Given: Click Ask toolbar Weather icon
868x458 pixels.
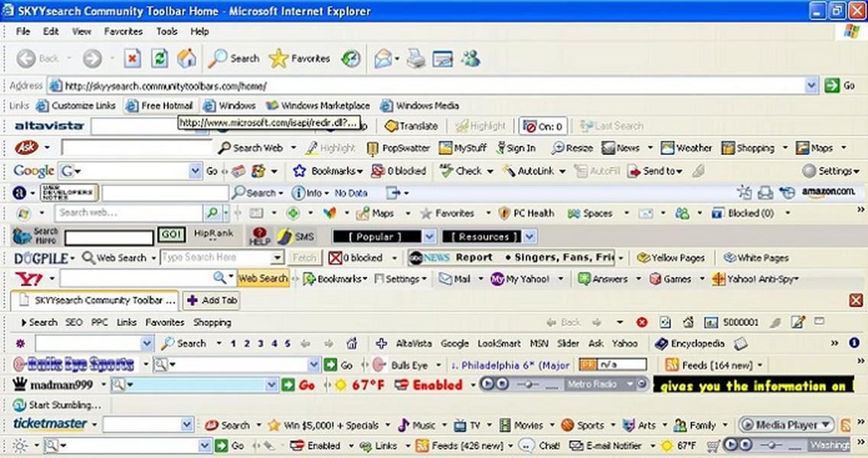Looking at the screenshot, I should pyautogui.click(x=687, y=148).
